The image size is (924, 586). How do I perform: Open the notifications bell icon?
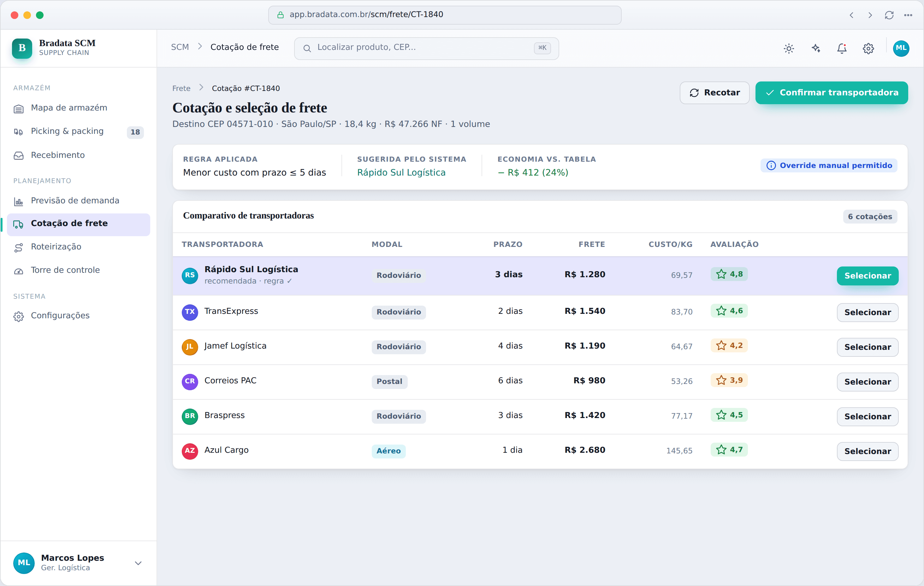click(x=842, y=48)
